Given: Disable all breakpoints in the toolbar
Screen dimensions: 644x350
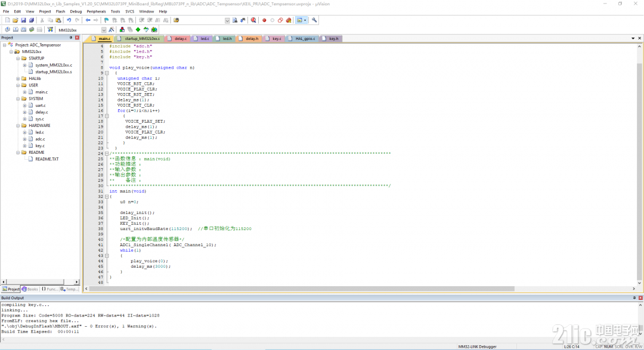Looking at the screenshot, I should click(x=280, y=20).
